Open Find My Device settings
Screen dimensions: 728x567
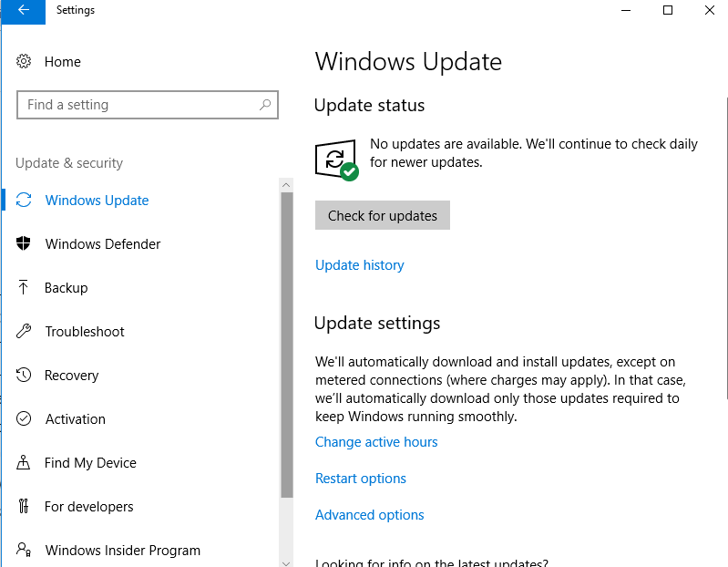click(x=90, y=463)
